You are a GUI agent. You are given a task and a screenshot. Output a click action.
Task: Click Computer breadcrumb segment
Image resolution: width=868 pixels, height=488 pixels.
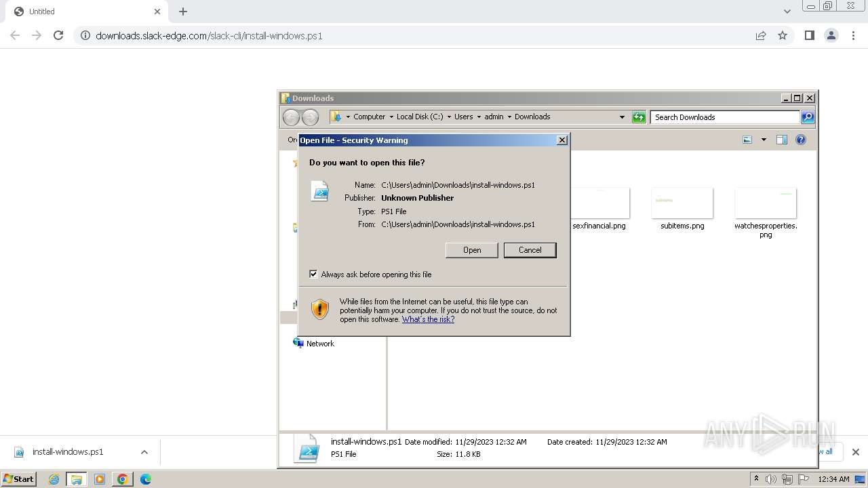(369, 117)
